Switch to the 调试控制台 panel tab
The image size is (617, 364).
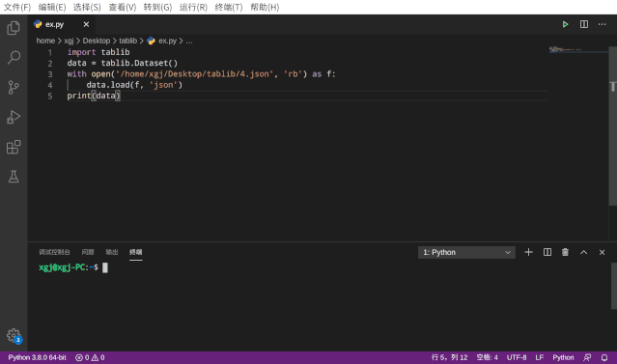coord(54,252)
